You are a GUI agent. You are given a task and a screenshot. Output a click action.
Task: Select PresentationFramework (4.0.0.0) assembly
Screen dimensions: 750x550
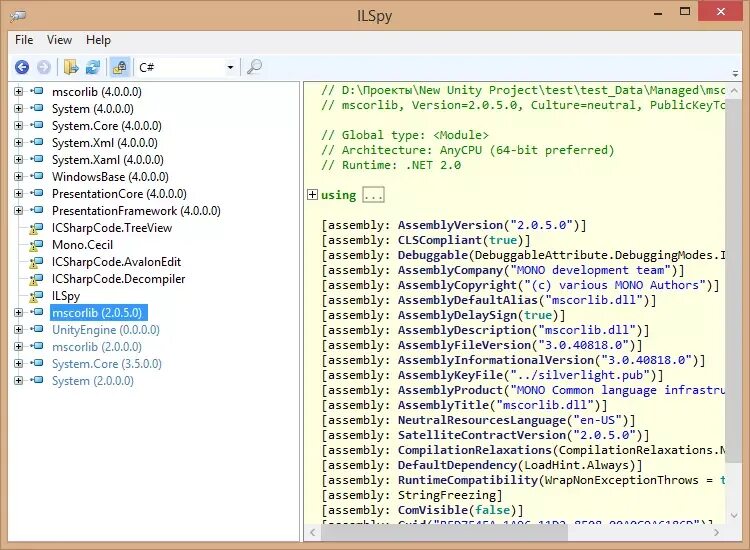136,211
